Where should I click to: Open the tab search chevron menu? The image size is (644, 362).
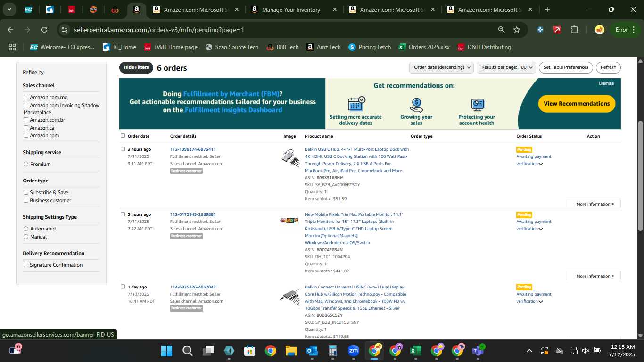tap(9, 9)
